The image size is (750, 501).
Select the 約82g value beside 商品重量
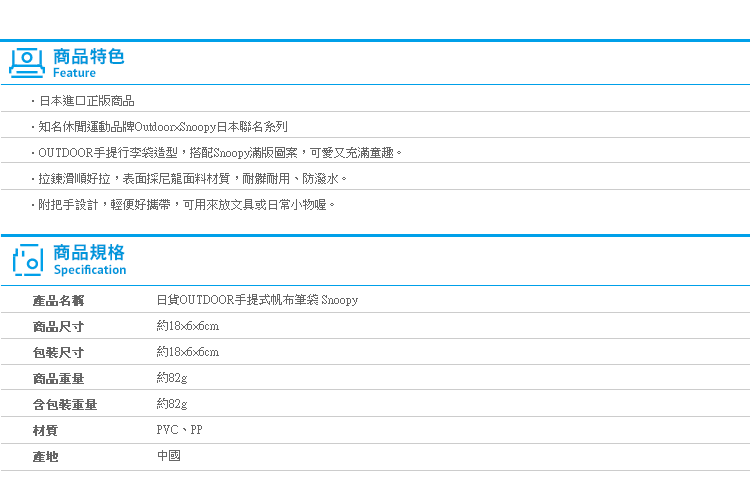click(x=172, y=378)
